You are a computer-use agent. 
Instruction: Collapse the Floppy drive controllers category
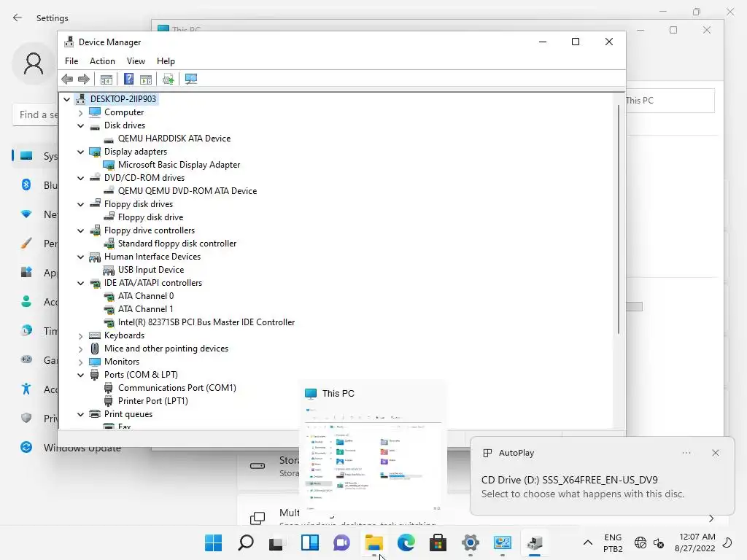click(x=80, y=230)
